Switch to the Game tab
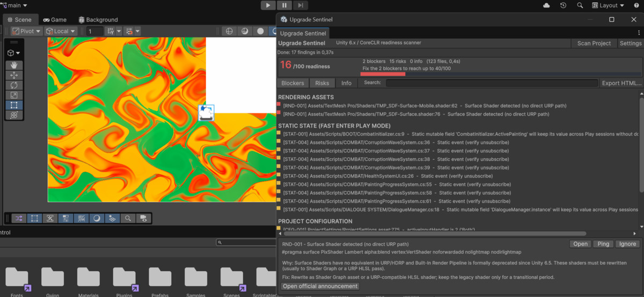Viewport: 644px width, 297px height. (55, 19)
